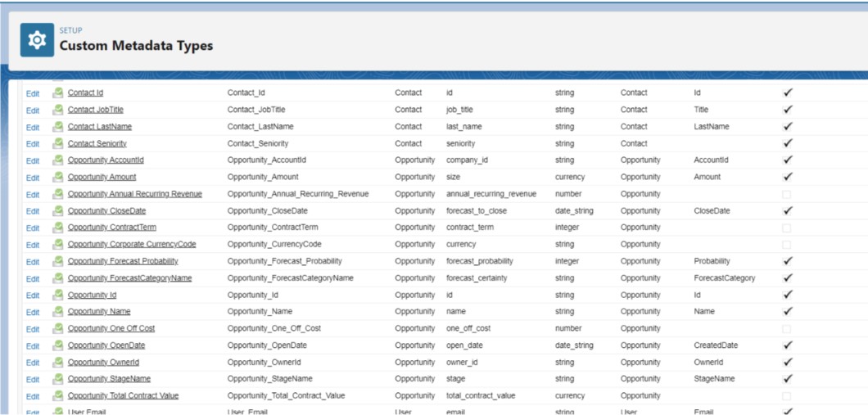The image size is (868, 415).
Task: Select the Opportunity_CurrencyCode API name text
Action: coord(274,244)
